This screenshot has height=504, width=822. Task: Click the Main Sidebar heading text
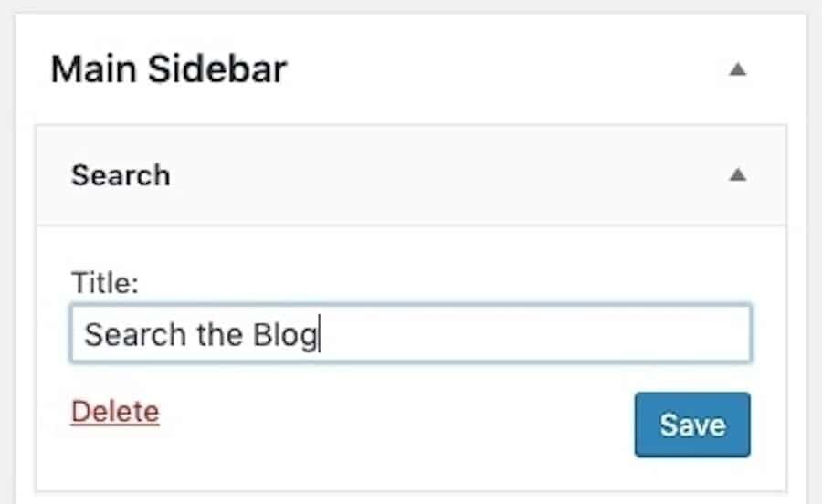(x=168, y=69)
